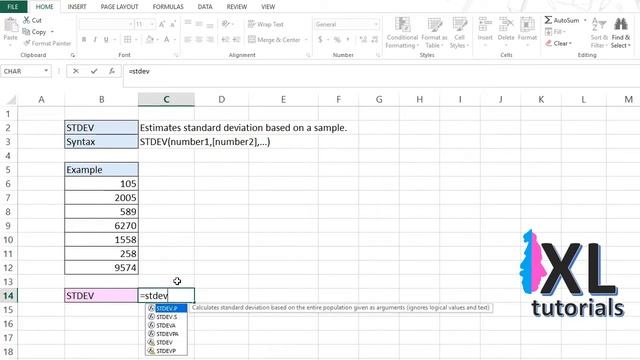Expand the General number format dropdown
This screenshot has width=640, height=360.
click(376, 24)
